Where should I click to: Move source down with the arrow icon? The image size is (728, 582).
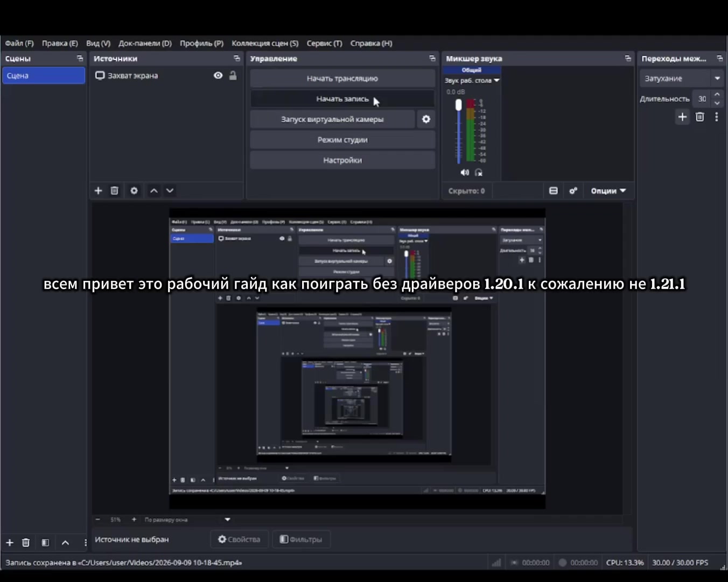170,191
